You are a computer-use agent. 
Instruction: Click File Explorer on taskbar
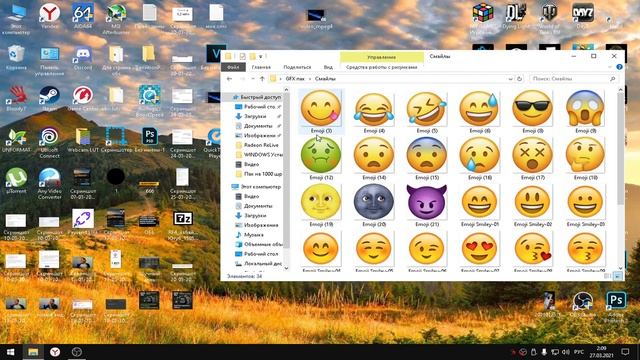(x=33, y=352)
